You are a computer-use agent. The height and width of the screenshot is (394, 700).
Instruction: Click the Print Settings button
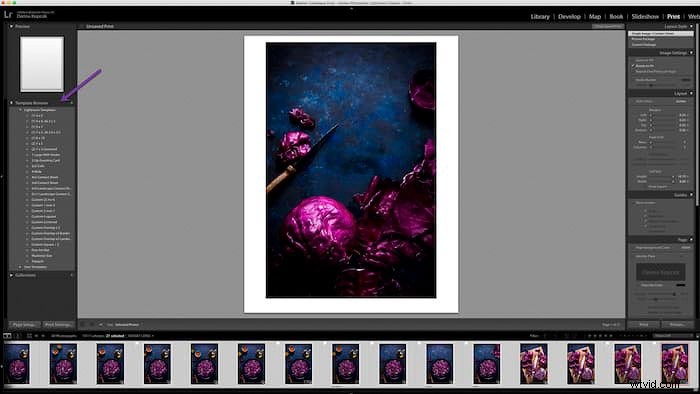click(x=58, y=324)
